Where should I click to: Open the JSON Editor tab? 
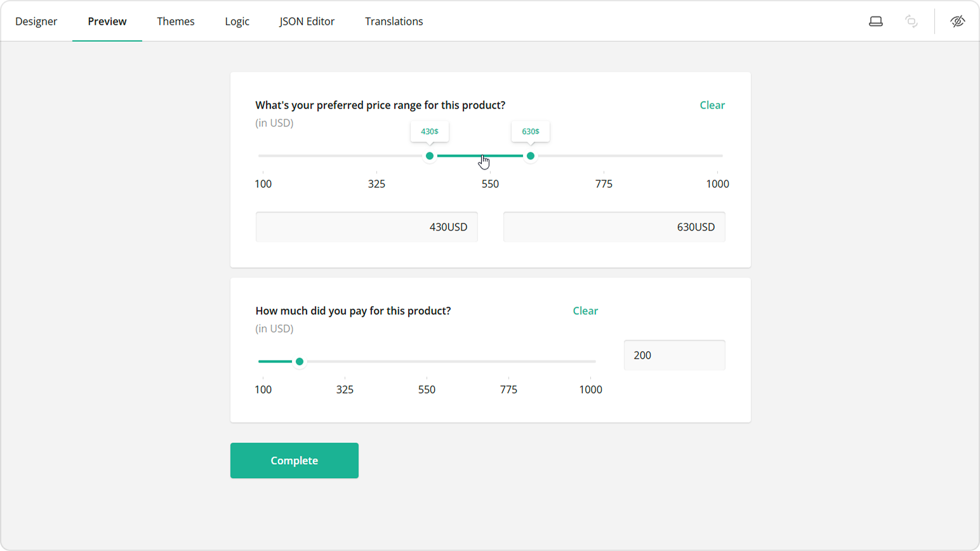tap(307, 22)
